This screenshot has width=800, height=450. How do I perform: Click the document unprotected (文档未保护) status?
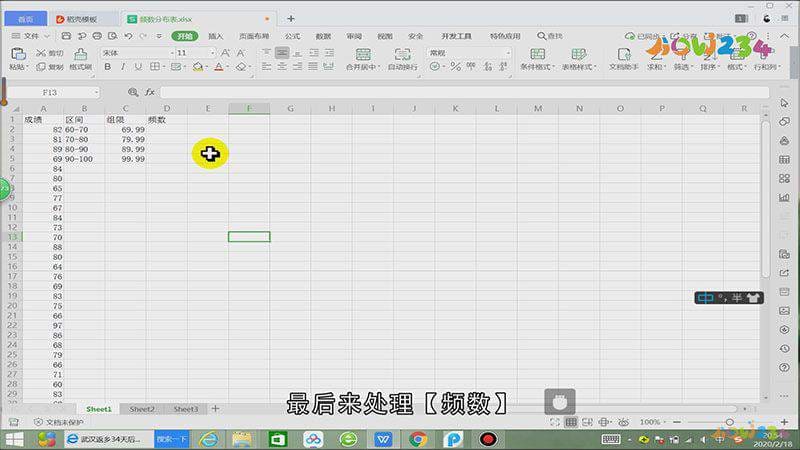click(x=59, y=422)
